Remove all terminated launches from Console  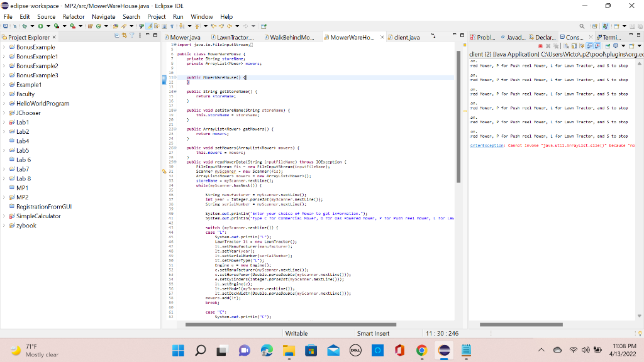(556, 47)
